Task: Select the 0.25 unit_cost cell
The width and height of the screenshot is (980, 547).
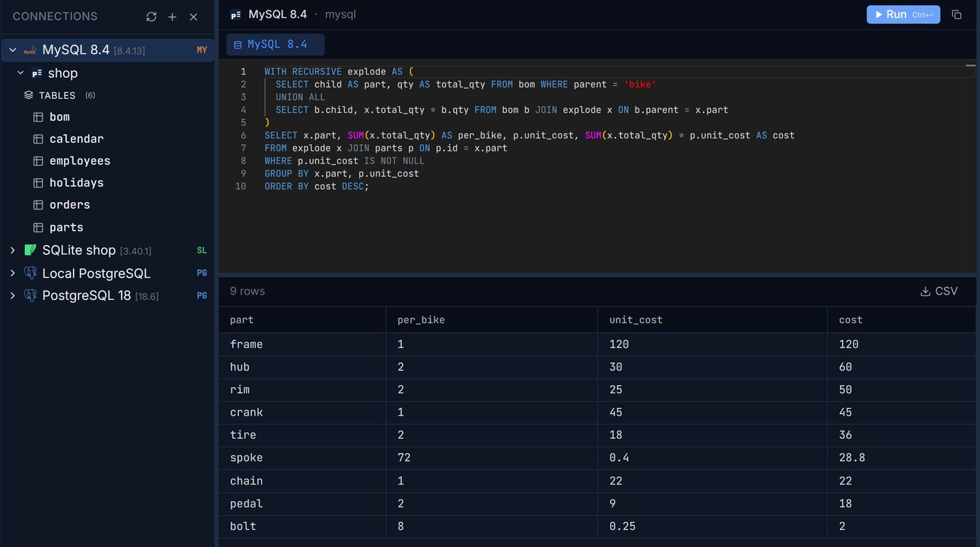Action: (712, 526)
